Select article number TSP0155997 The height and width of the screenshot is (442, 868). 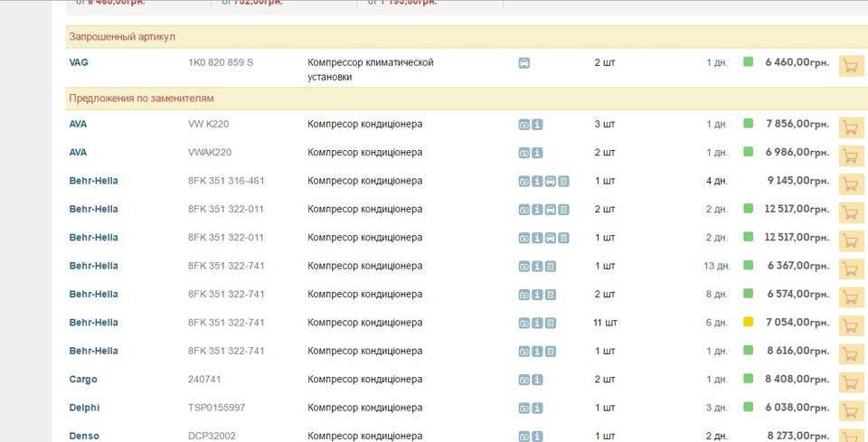tap(216, 408)
